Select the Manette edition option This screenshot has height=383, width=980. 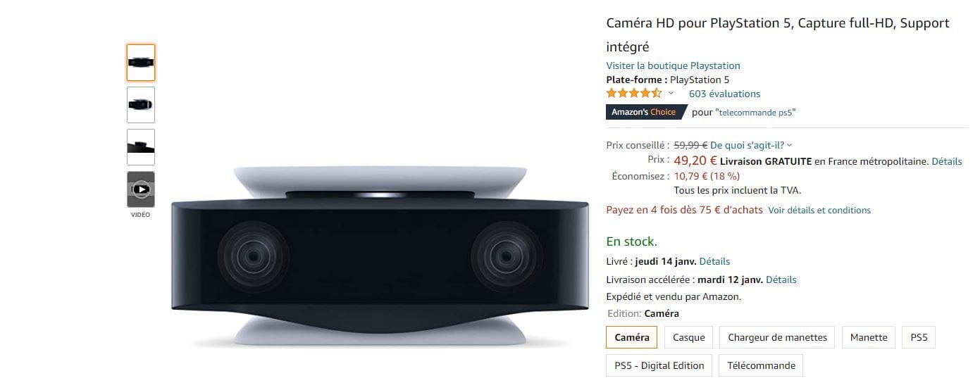[869, 337]
